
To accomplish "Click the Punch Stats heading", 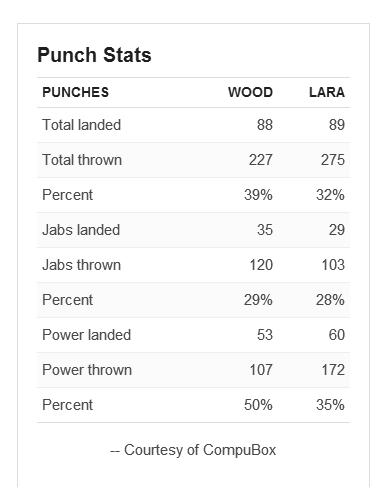I will click(94, 55).
